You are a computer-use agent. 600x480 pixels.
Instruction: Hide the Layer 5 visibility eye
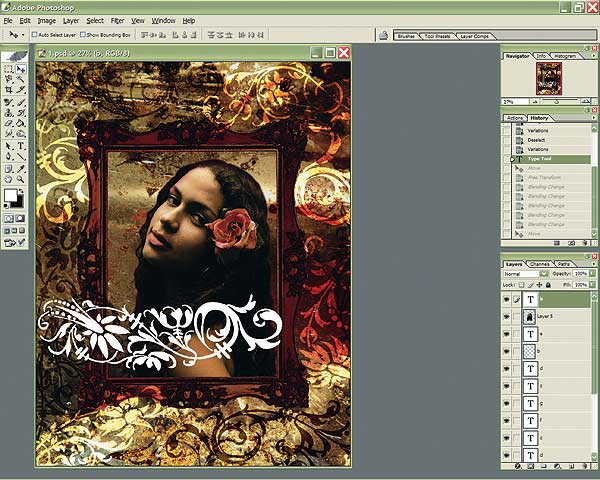[508, 315]
